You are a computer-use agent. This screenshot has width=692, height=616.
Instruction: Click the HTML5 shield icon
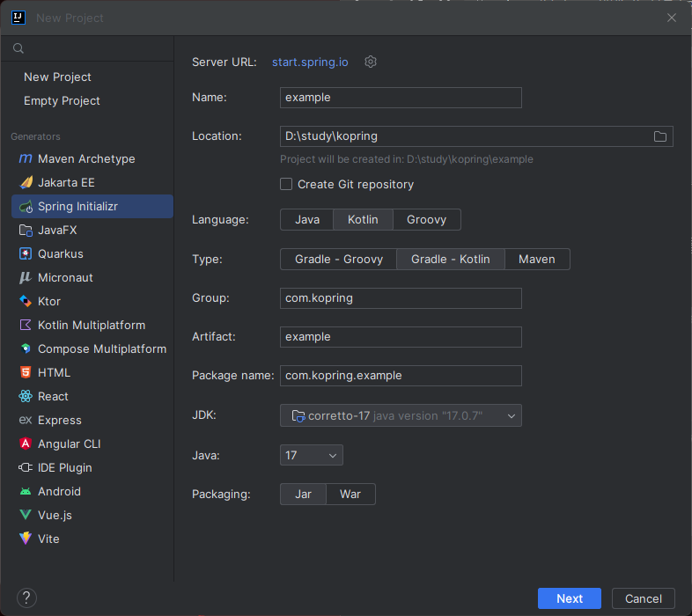coord(26,372)
